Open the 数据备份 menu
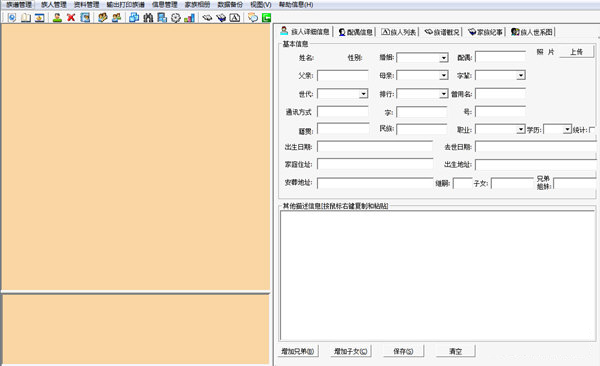600x366 pixels. pyautogui.click(x=230, y=5)
